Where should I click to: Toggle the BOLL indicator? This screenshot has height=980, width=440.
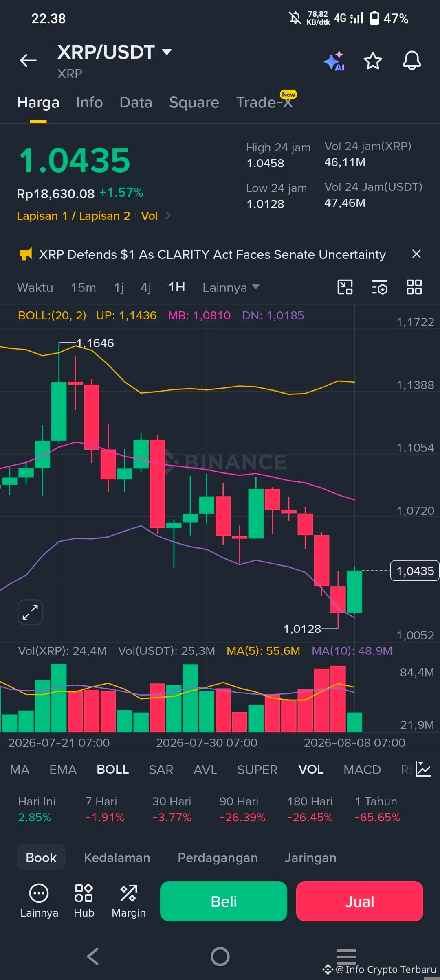coord(113,769)
